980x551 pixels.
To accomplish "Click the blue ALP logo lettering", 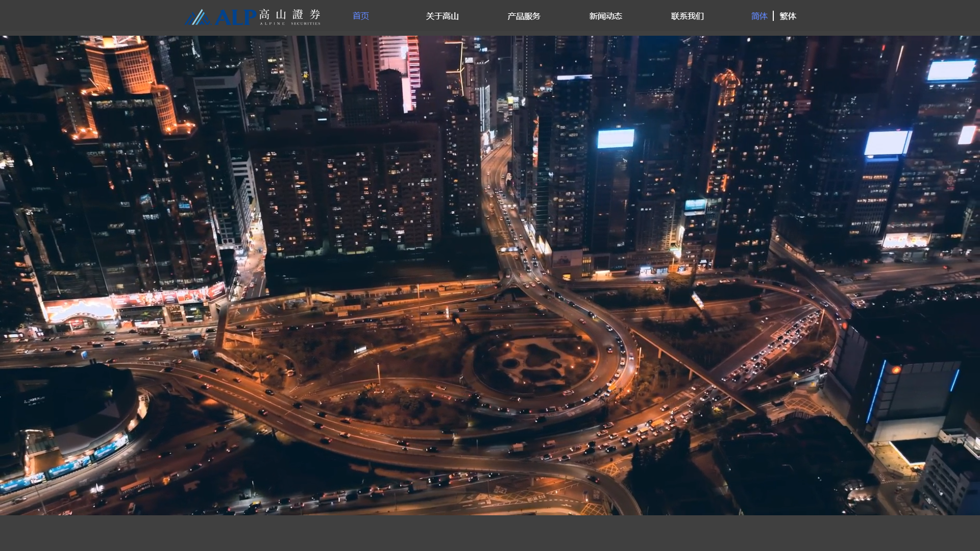I will [235, 17].
